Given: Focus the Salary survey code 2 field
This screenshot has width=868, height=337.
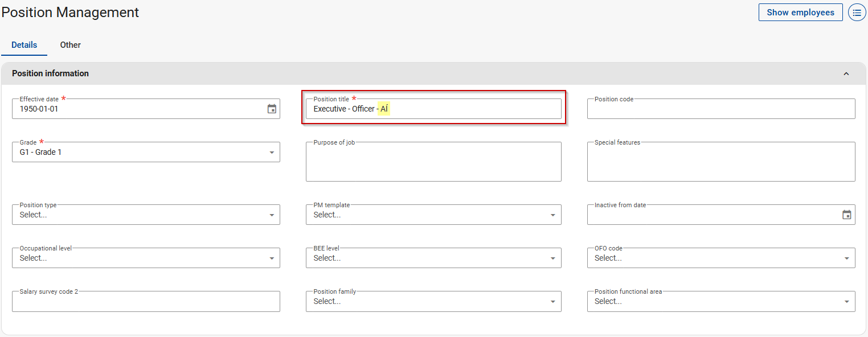Looking at the screenshot, I should (146, 302).
